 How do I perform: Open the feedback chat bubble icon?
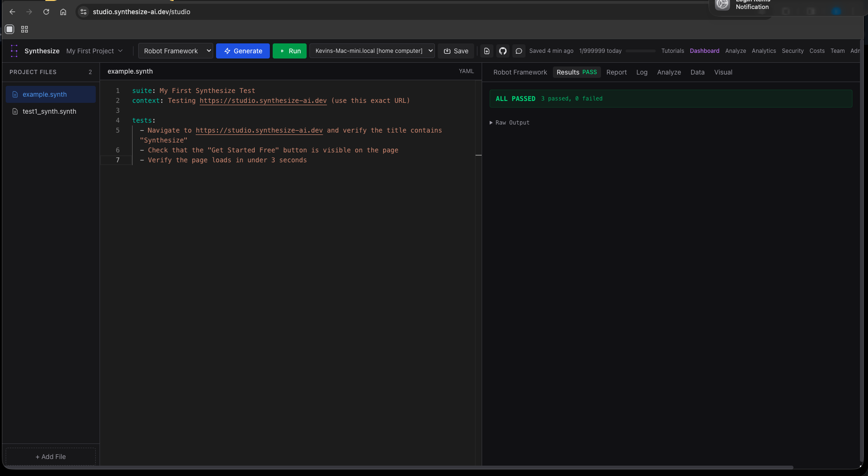pyautogui.click(x=518, y=50)
